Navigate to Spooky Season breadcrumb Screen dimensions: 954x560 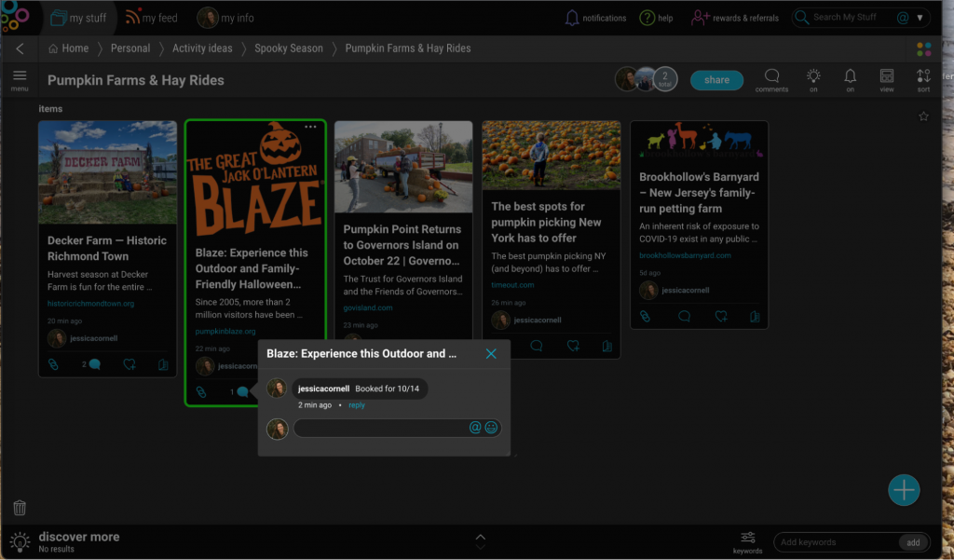click(x=289, y=48)
